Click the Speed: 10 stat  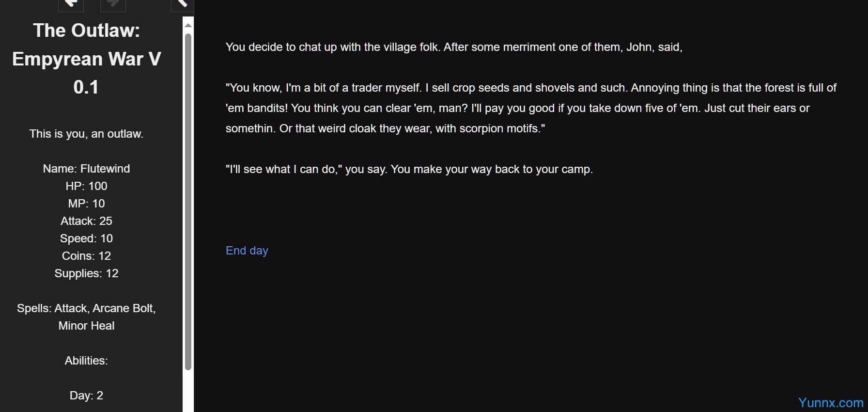pos(86,238)
